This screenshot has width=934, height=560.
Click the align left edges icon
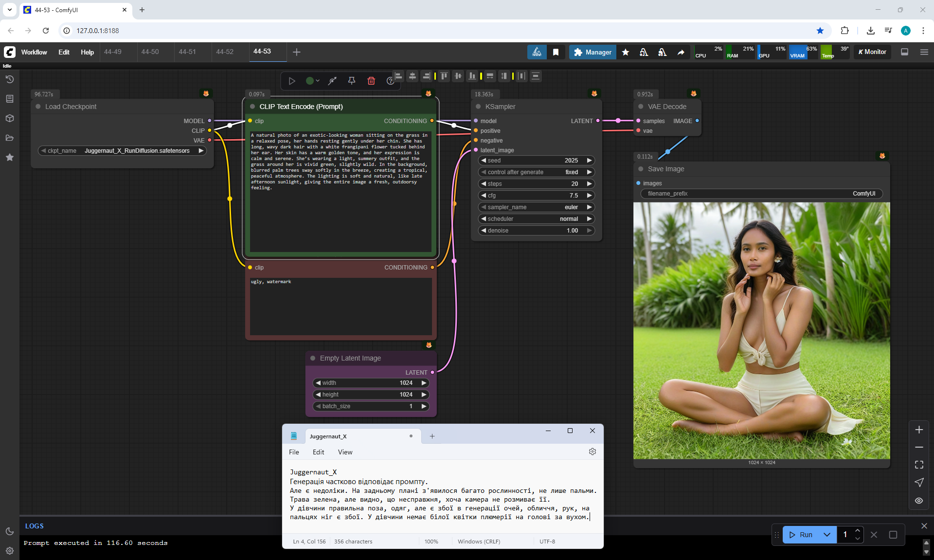pyautogui.click(x=399, y=76)
